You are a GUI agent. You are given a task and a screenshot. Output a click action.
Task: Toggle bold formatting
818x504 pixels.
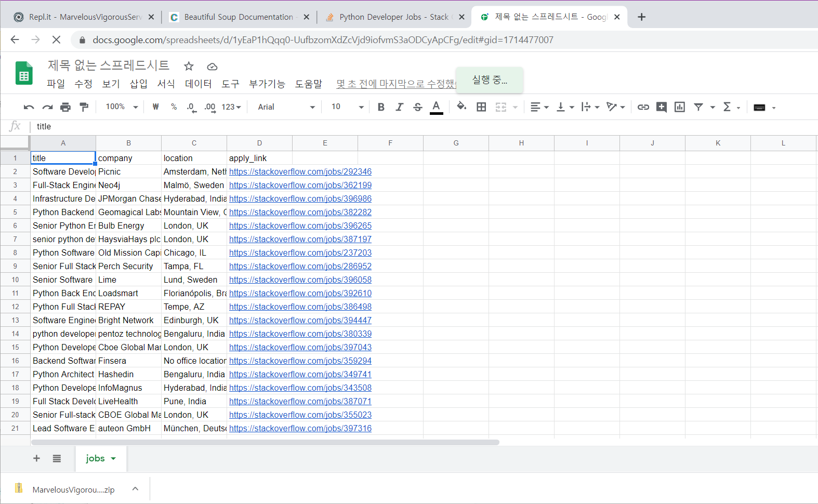(381, 107)
